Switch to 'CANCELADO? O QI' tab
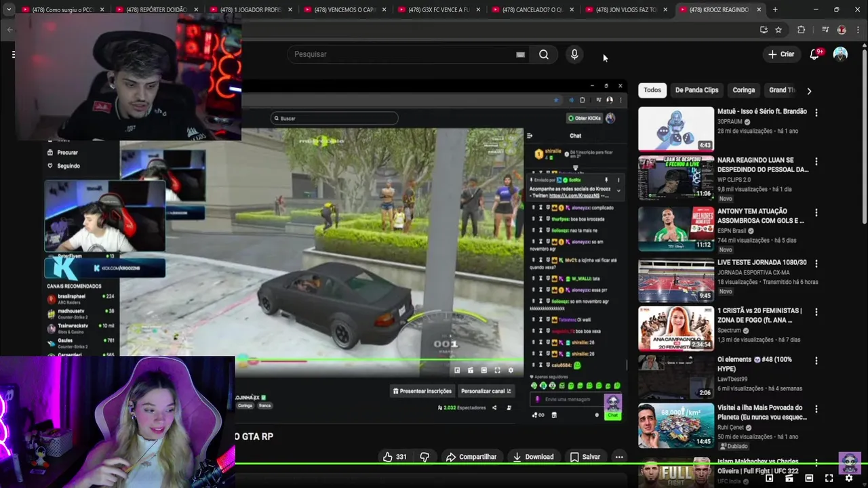This screenshot has height=488, width=868. 532,9
